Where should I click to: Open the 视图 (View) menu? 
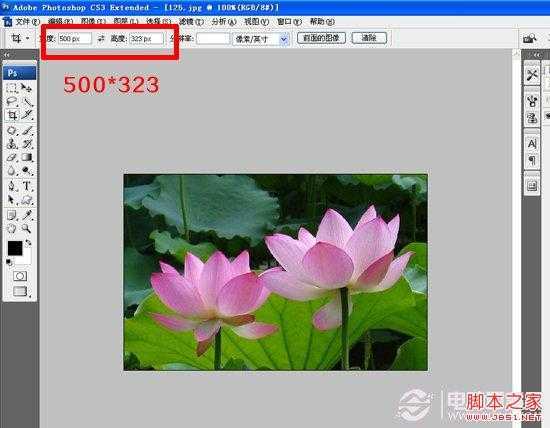coord(257,22)
